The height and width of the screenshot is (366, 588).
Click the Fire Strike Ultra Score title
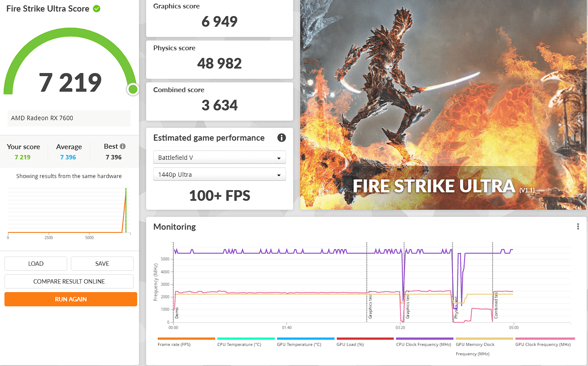click(48, 8)
